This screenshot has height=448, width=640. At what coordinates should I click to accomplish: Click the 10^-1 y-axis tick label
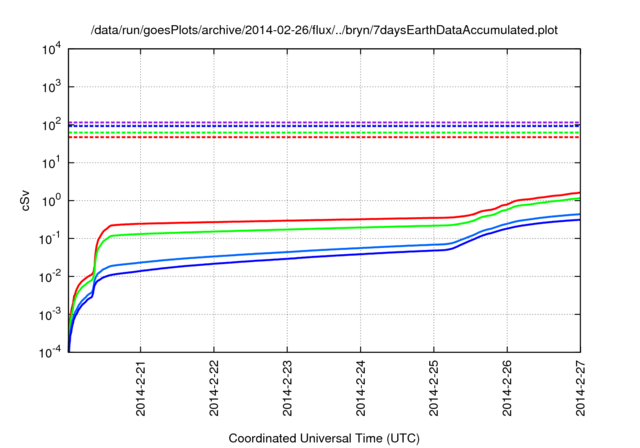(51, 238)
